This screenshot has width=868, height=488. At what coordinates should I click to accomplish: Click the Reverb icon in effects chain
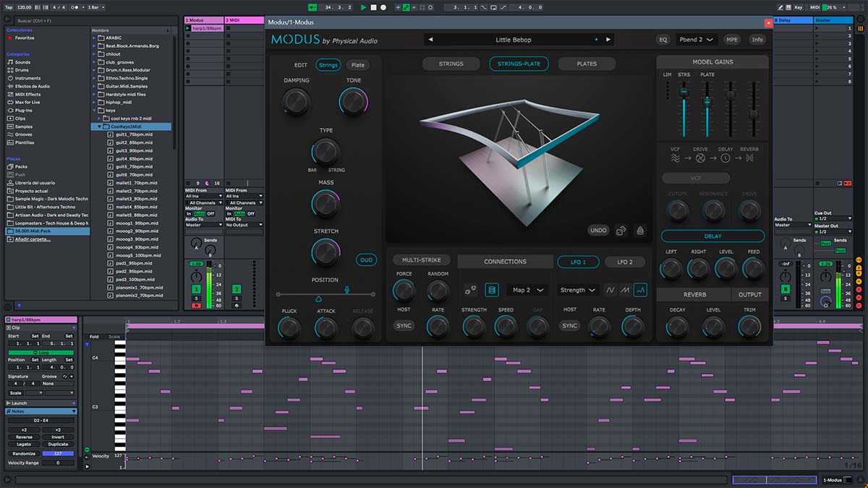(749, 158)
